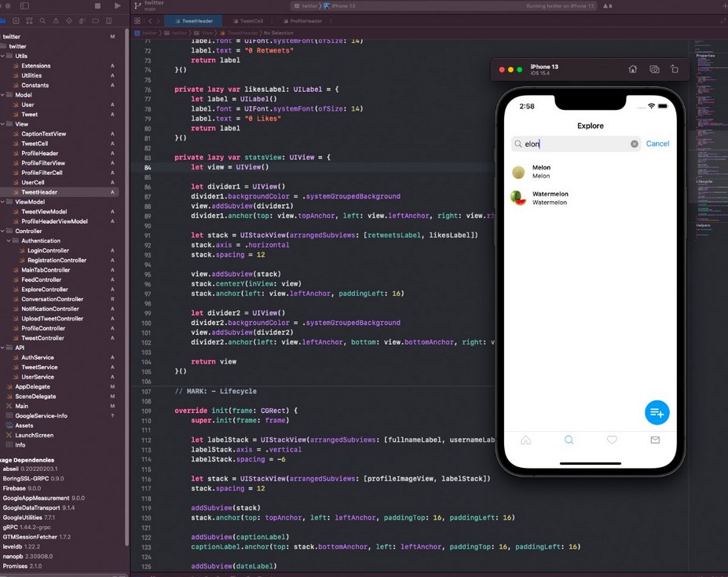The height and width of the screenshot is (577, 728).
Task: Rotate the iPhone 13 simulator
Action: pos(674,69)
